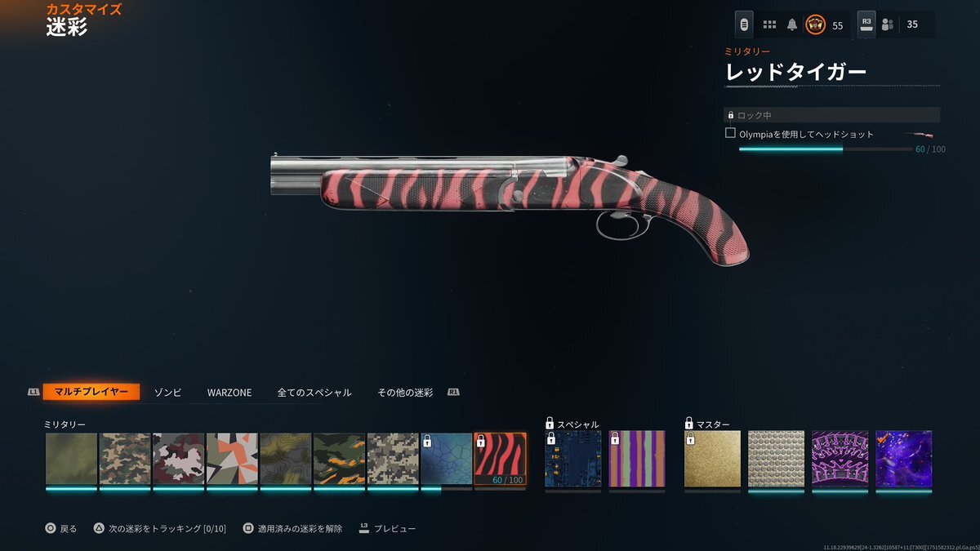Open the grid menu icon
The width and height of the screenshot is (980, 551).
tap(769, 24)
